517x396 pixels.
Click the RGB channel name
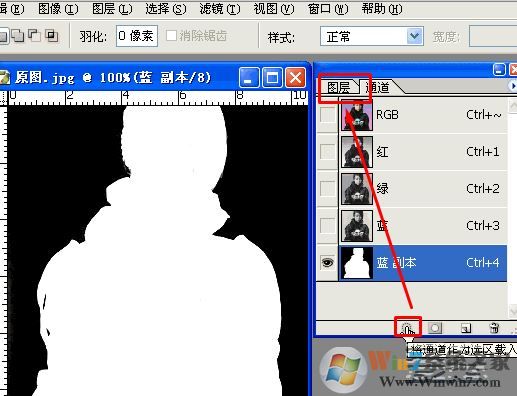pyautogui.click(x=387, y=115)
